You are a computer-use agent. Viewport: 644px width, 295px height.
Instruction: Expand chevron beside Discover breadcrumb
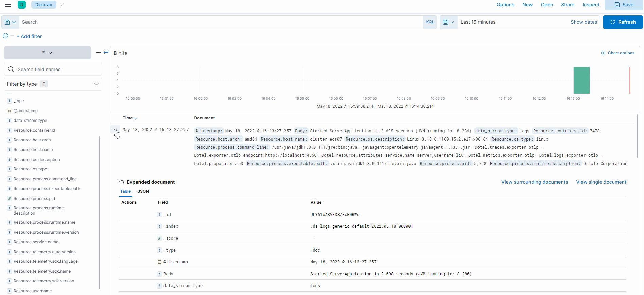[62, 5]
